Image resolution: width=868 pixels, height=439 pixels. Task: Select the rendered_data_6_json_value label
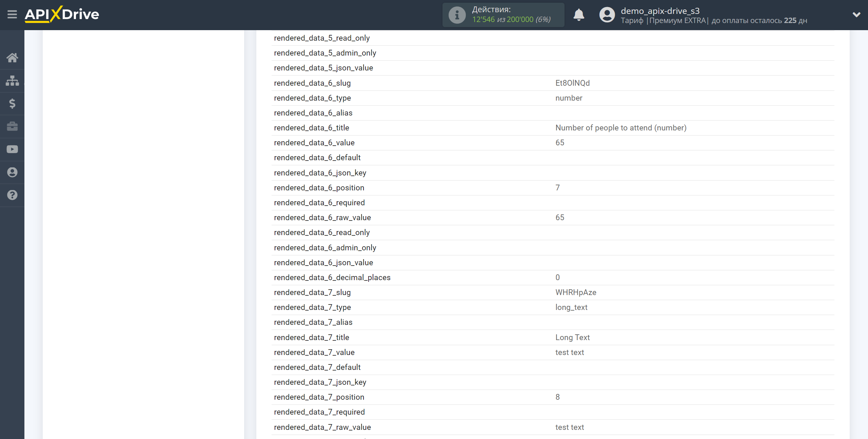pos(323,263)
